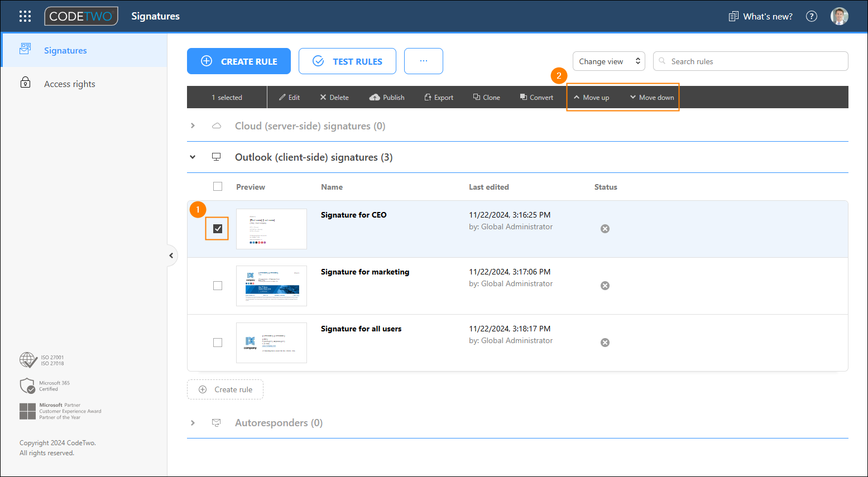Move the selected rule up

[x=592, y=97]
